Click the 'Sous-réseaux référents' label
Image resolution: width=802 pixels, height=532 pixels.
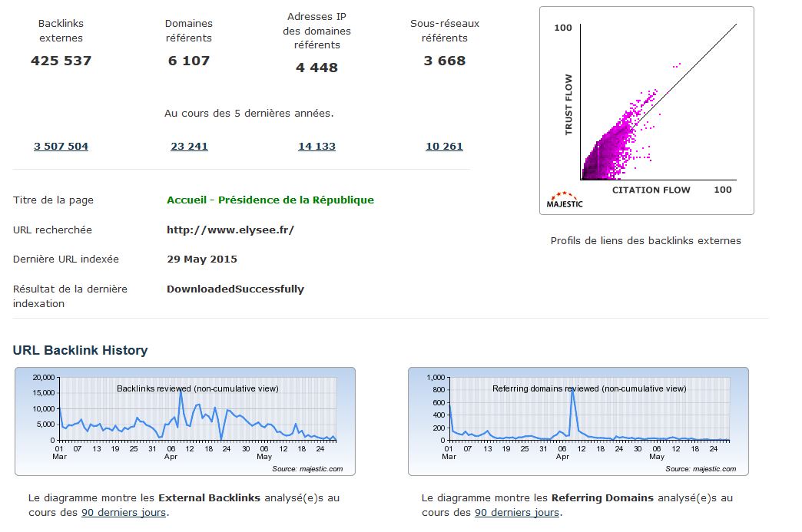coord(445,31)
